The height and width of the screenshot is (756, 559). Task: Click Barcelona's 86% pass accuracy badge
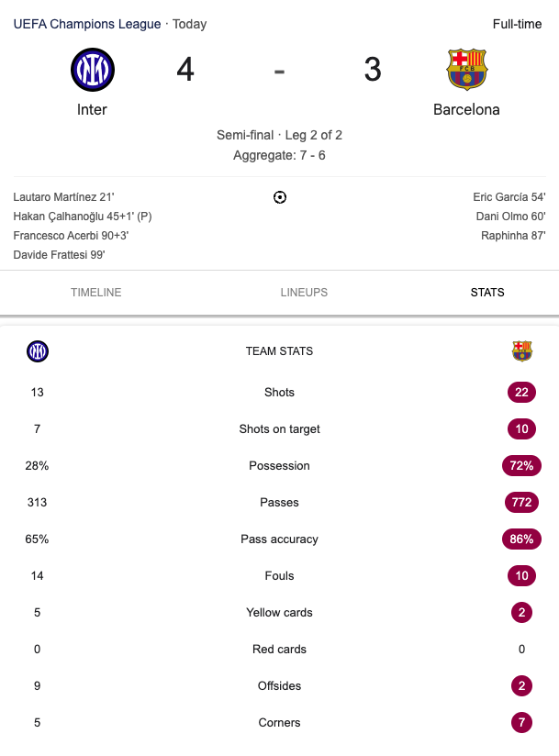(521, 539)
